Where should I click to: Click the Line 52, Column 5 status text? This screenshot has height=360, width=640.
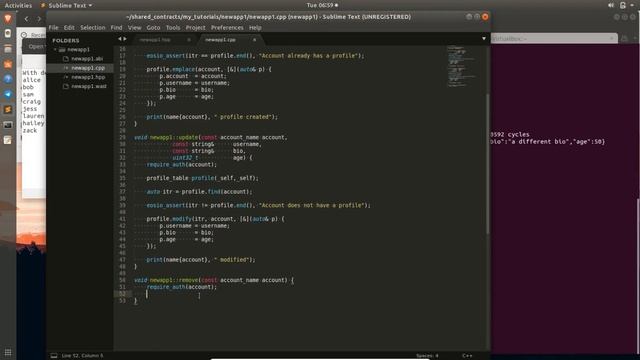[82, 356]
